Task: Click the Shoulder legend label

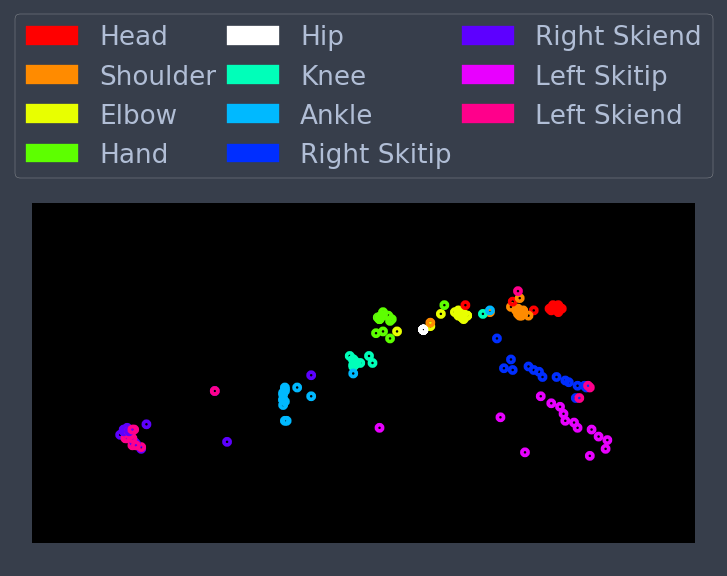Action: 158,75
